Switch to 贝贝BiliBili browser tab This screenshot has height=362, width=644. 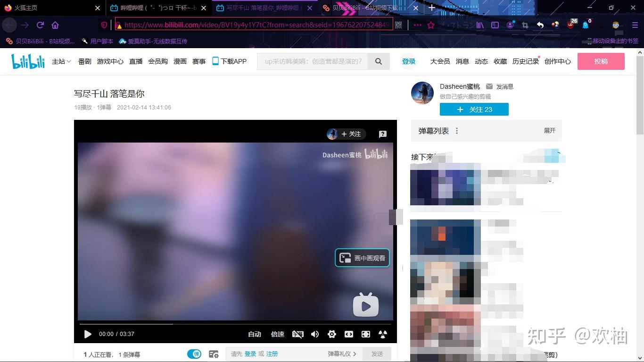pos(370,8)
